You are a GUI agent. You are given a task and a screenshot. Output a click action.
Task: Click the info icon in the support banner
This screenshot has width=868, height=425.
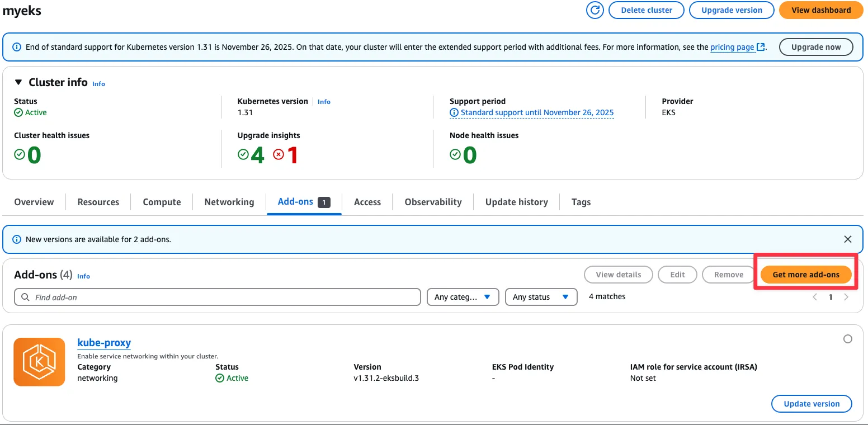coord(17,48)
